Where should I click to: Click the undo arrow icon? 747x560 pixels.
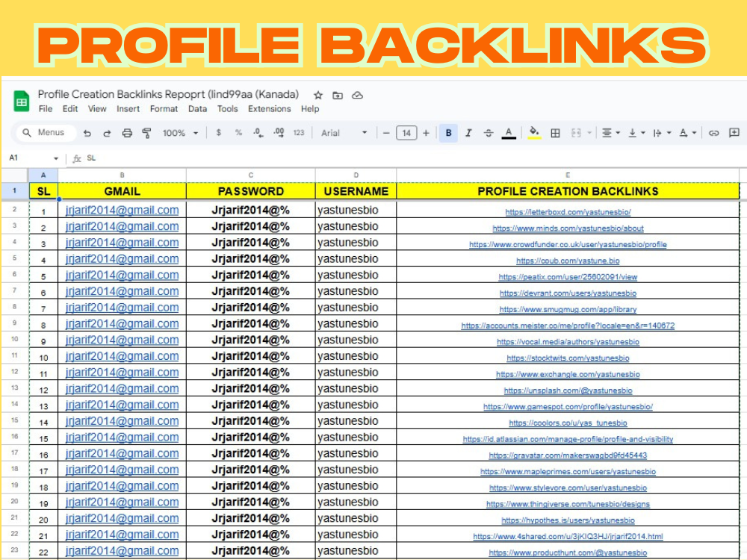pos(87,133)
